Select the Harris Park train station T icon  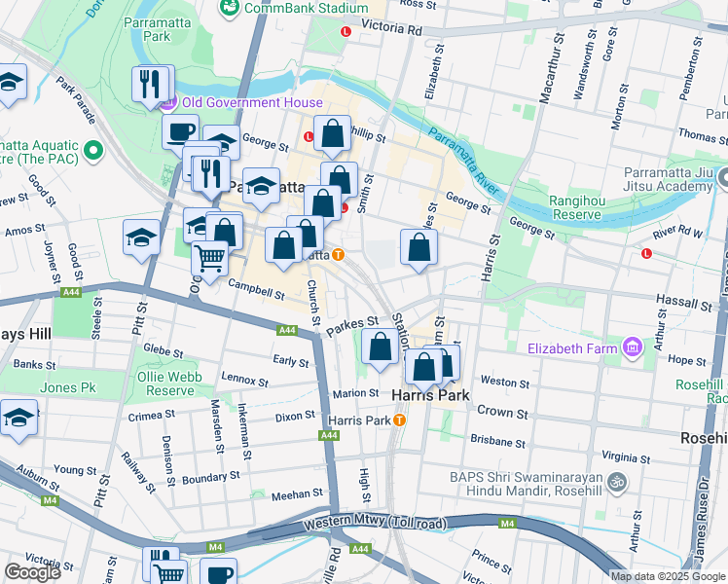click(399, 420)
